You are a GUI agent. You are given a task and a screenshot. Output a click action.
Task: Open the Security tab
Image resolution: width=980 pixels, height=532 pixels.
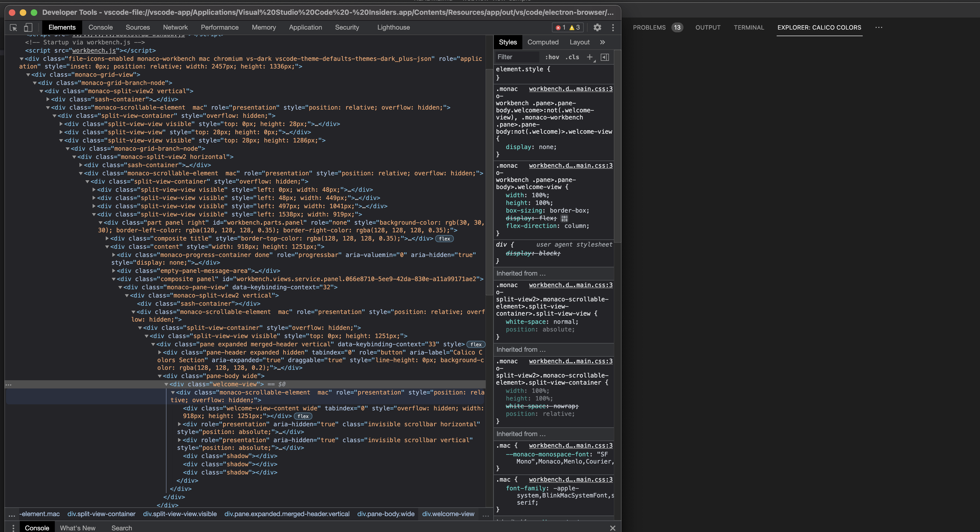coord(347,27)
